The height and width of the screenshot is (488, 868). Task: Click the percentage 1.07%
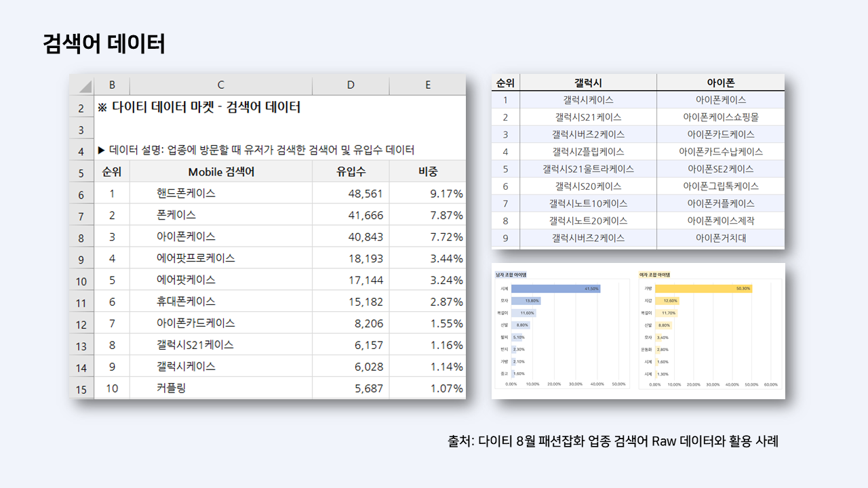coord(447,389)
